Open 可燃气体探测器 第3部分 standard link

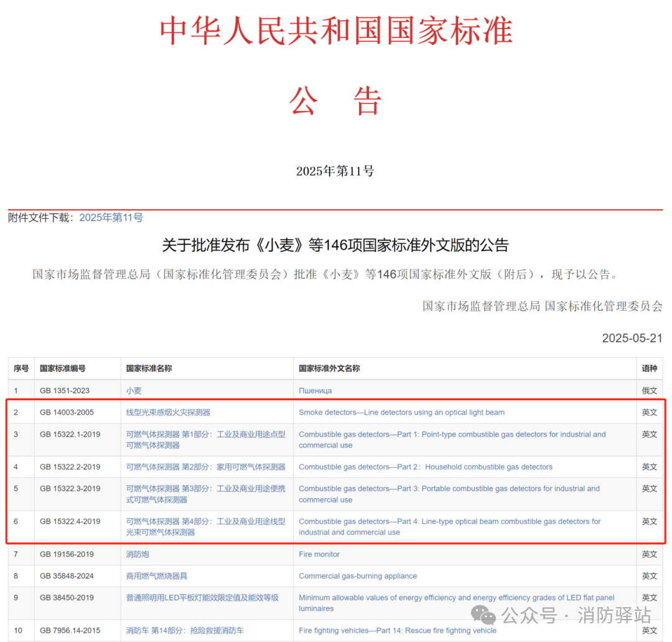coord(206,494)
